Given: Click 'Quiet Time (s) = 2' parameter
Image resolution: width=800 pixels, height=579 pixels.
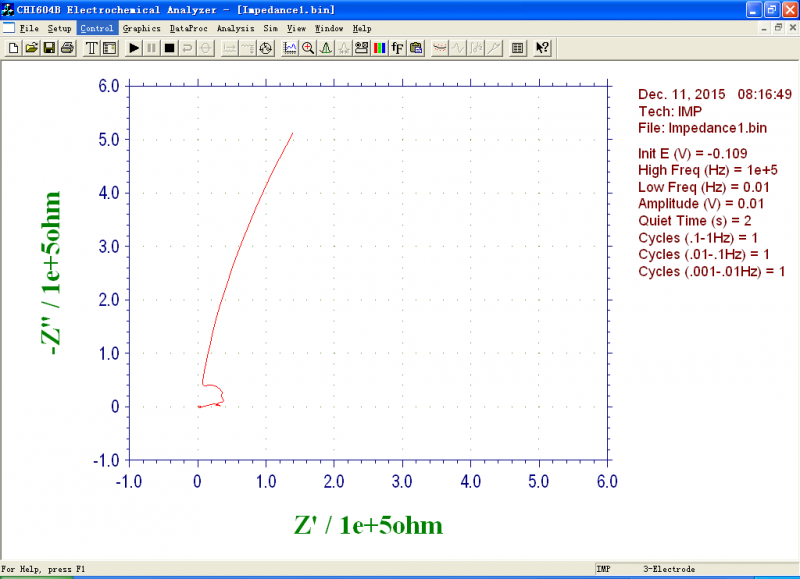Looking at the screenshot, I should (694, 221).
